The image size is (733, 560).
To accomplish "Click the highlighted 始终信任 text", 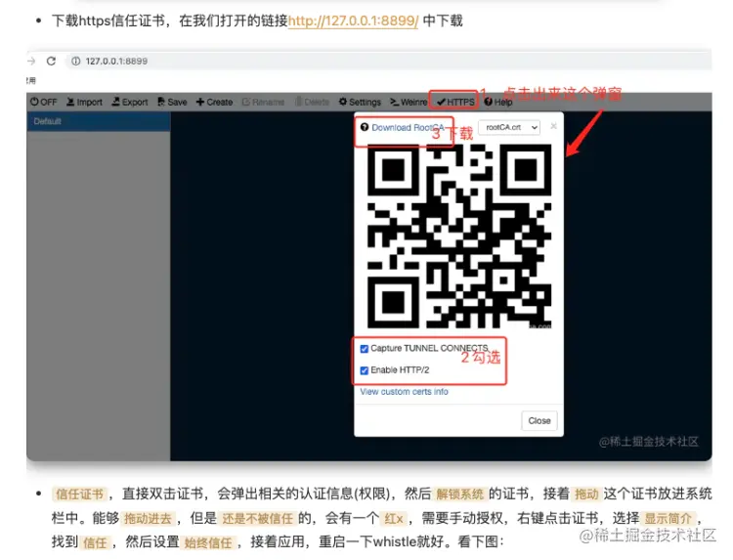I will (x=208, y=542).
